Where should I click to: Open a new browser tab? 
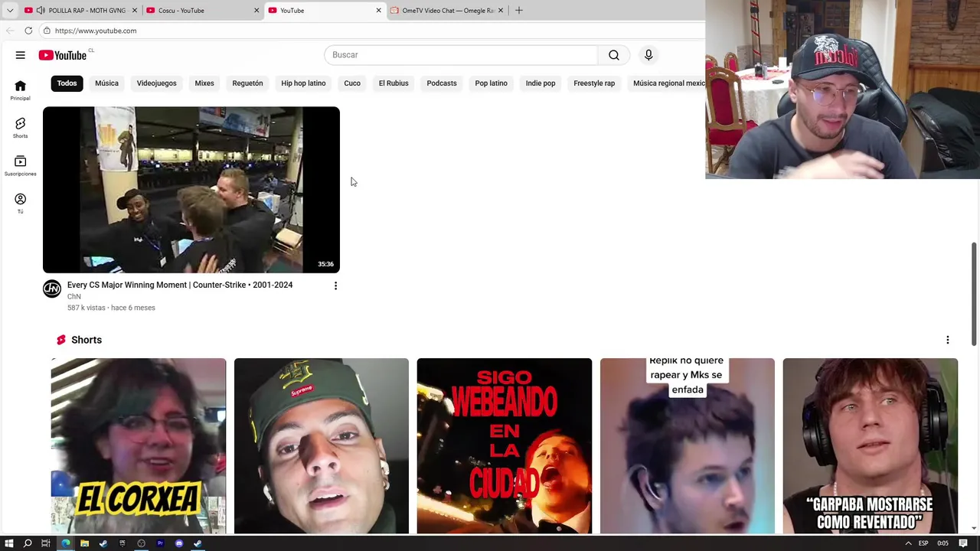[519, 10]
